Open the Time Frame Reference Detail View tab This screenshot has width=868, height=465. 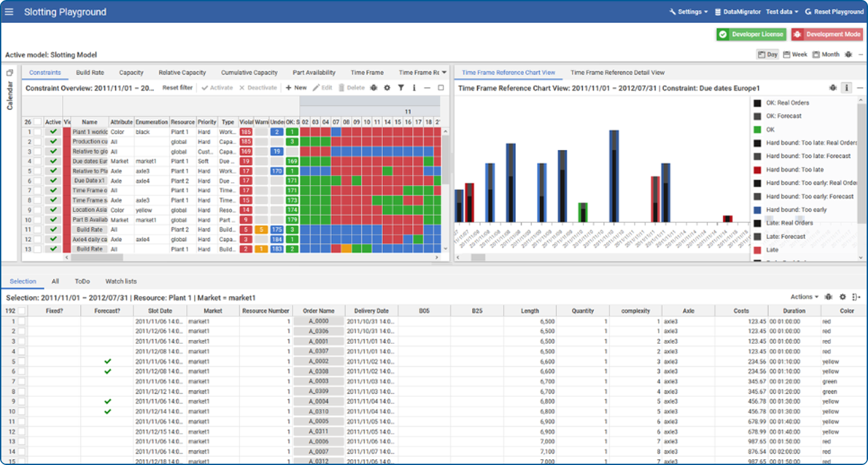click(x=618, y=73)
